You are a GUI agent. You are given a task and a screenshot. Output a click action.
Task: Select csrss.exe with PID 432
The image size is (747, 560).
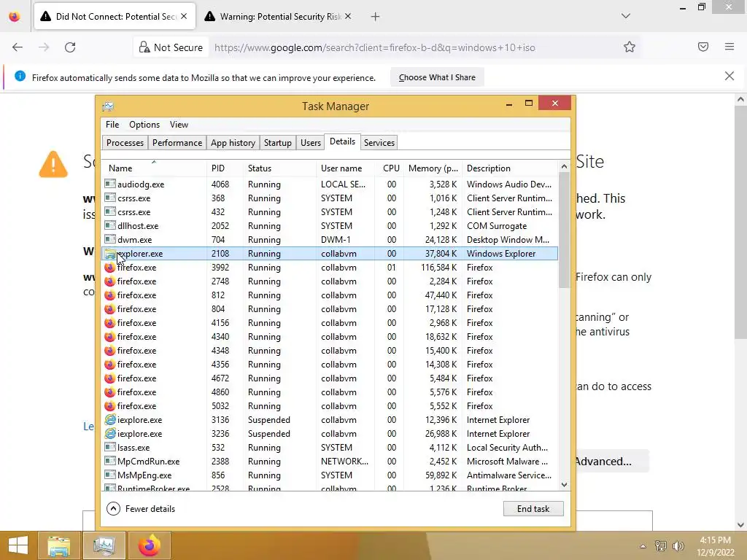pos(330,211)
